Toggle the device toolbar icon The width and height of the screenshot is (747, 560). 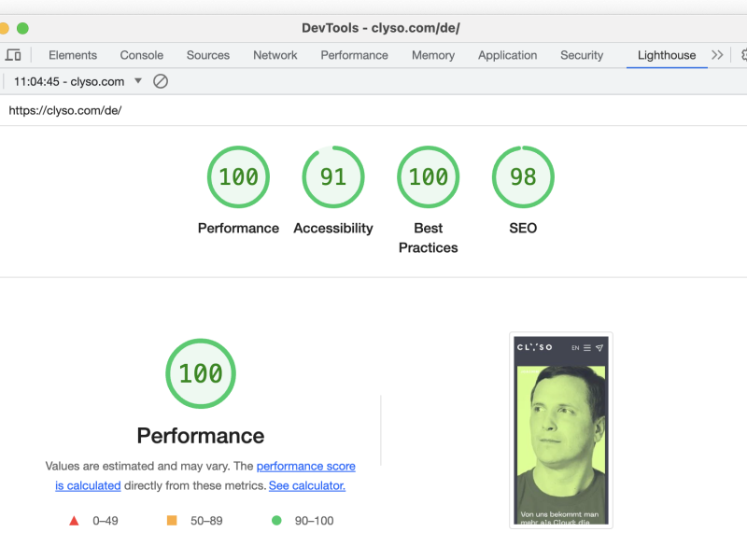point(13,55)
